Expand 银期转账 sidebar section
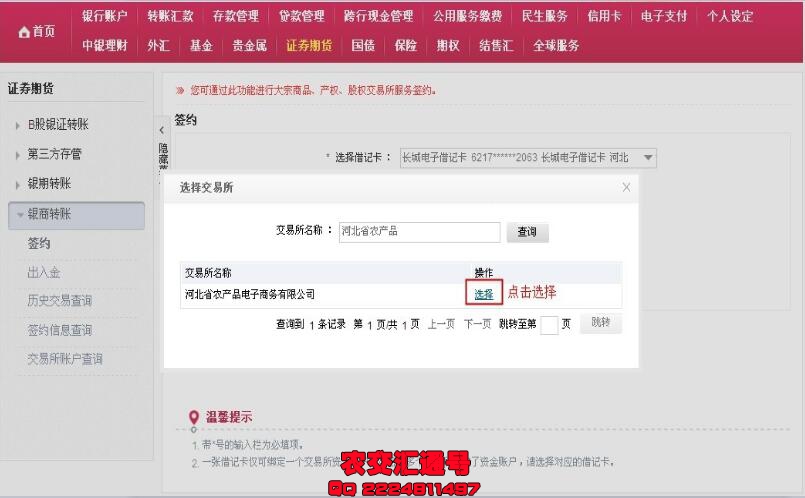The width and height of the screenshot is (805, 498). click(17, 184)
